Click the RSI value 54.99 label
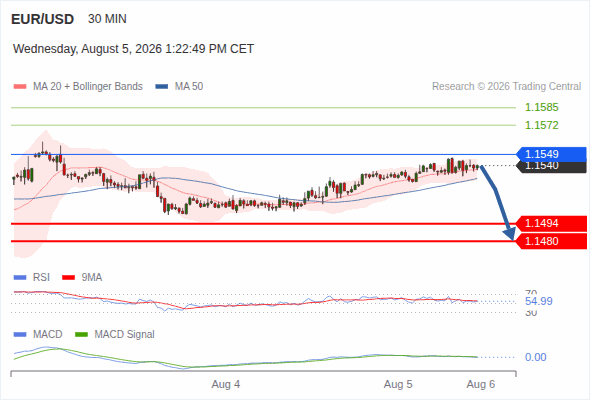 (539, 301)
